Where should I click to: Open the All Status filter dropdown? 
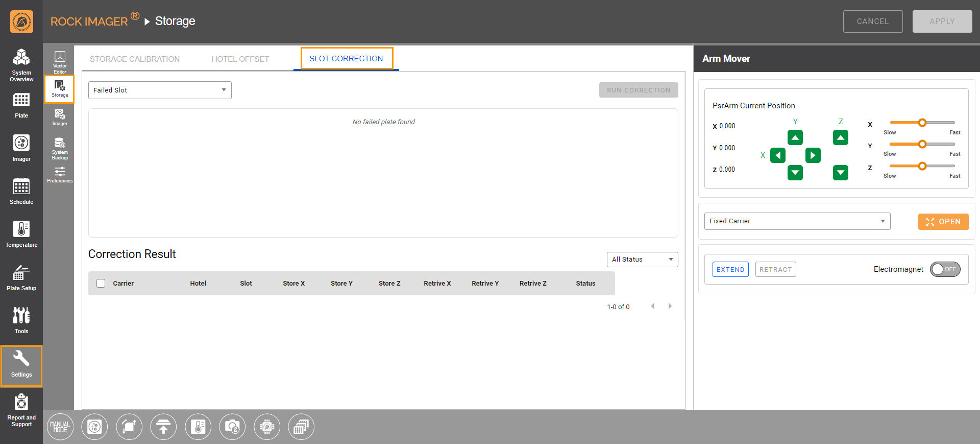(x=642, y=260)
